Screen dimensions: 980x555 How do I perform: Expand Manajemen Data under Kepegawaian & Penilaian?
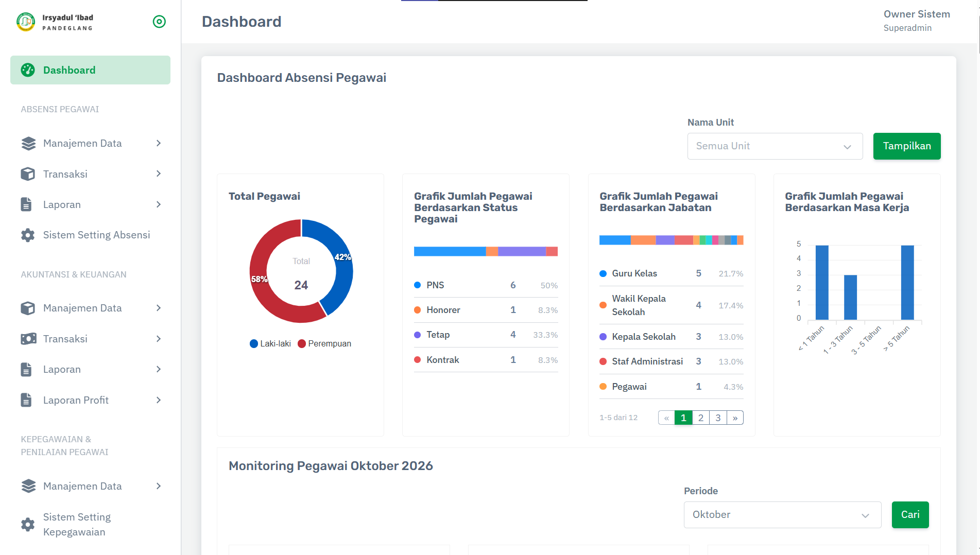159,486
